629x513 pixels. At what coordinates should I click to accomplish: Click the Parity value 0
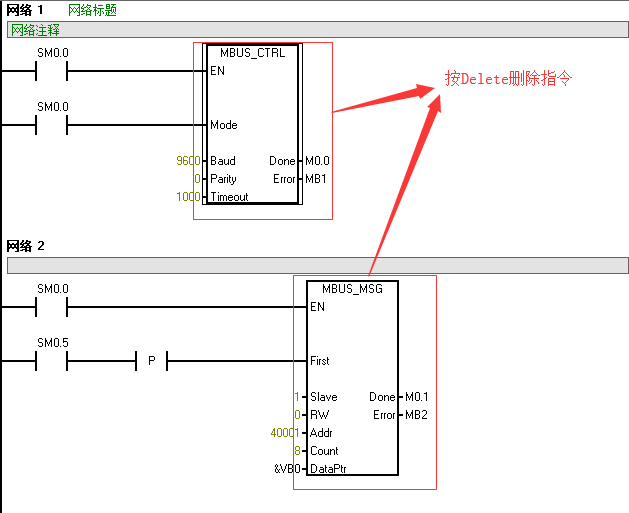pyautogui.click(x=198, y=179)
